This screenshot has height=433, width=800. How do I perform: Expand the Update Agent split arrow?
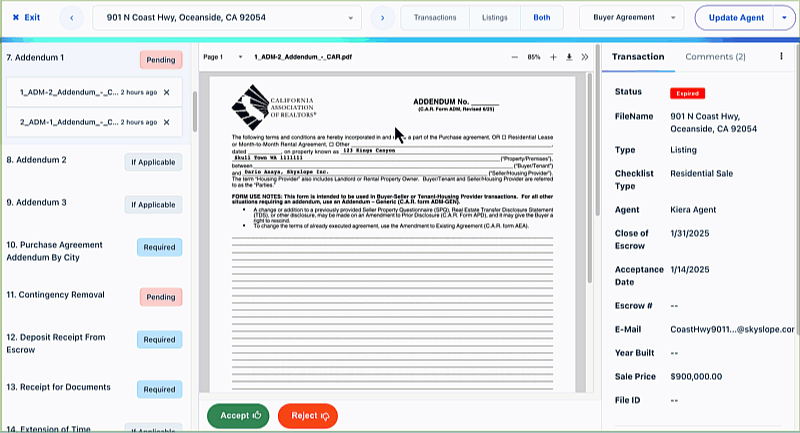tap(784, 18)
